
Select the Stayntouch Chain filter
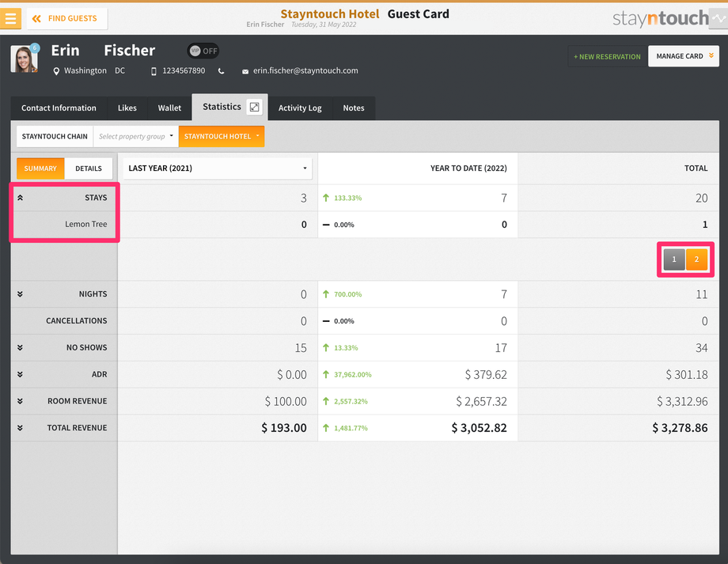[55, 137]
